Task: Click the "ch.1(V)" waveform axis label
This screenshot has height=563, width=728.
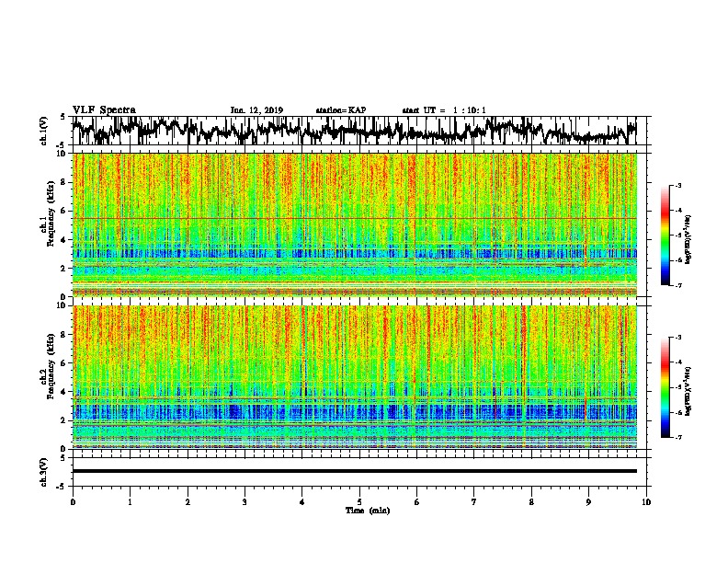Action: click(x=44, y=131)
